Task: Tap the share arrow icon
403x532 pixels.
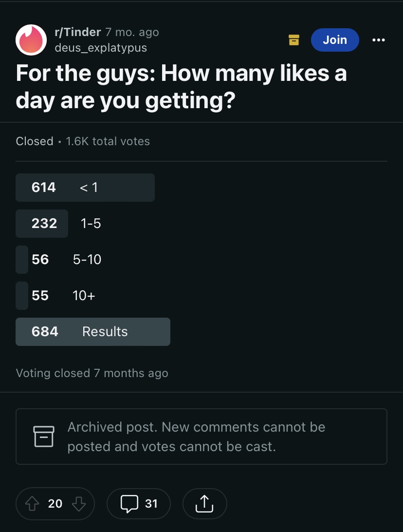Action: 204,504
